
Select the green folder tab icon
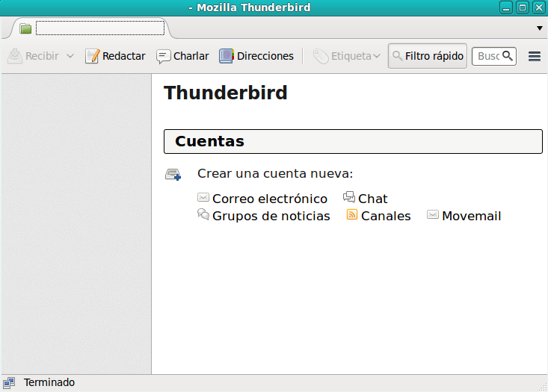25,28
